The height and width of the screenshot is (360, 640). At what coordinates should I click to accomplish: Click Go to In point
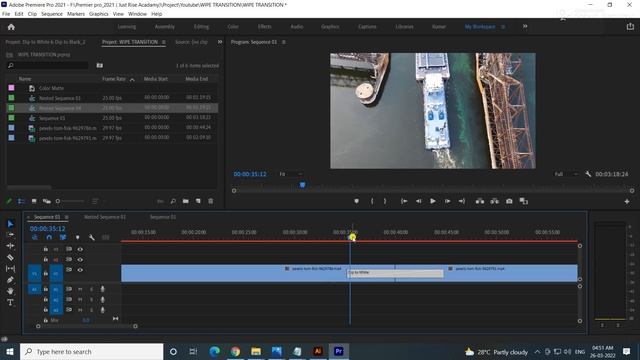[x=404, y=201]
